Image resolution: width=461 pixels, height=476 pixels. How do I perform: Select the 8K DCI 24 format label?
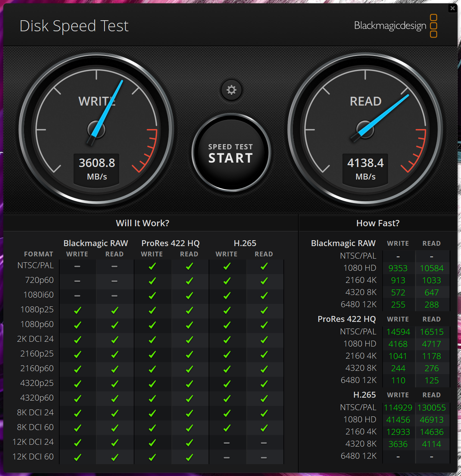(35, 412)
